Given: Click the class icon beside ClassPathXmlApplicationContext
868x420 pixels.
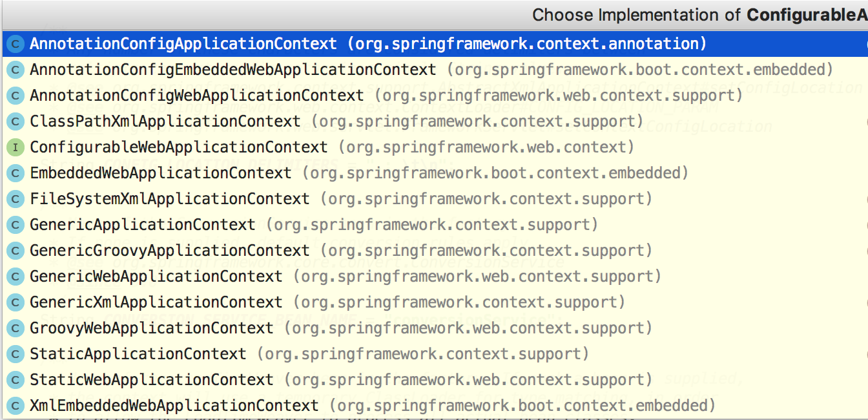Looking at the screenshot, I should tap(15, 121).
